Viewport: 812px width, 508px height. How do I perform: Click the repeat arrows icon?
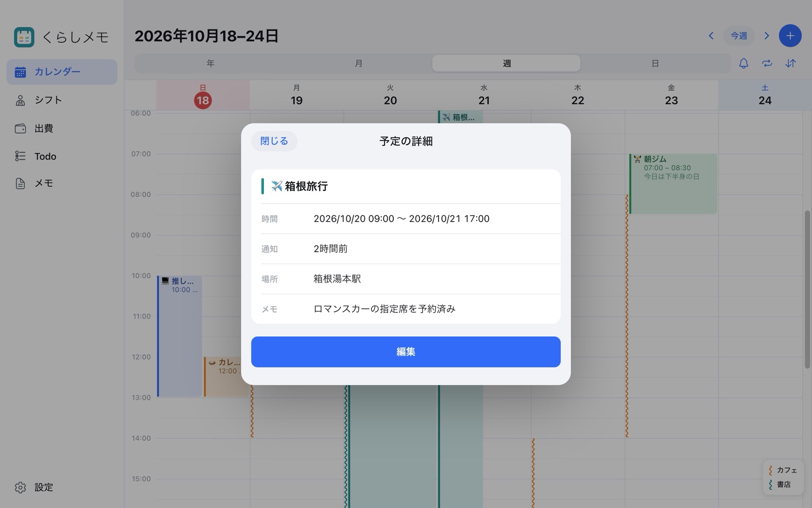[767, 63]
